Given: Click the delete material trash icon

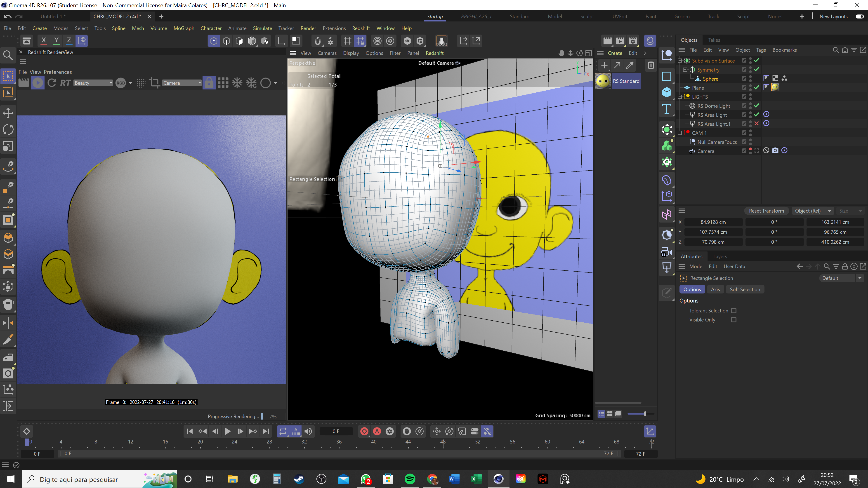Looking at the screenshot, I should 651,65.
